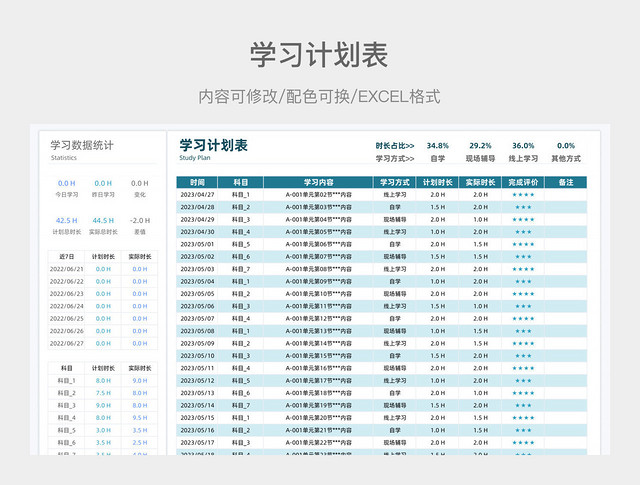
Task: Click the 自学 cell in the 2023/04/28 row
Action: pyautogui.click(x=395, y=207)
